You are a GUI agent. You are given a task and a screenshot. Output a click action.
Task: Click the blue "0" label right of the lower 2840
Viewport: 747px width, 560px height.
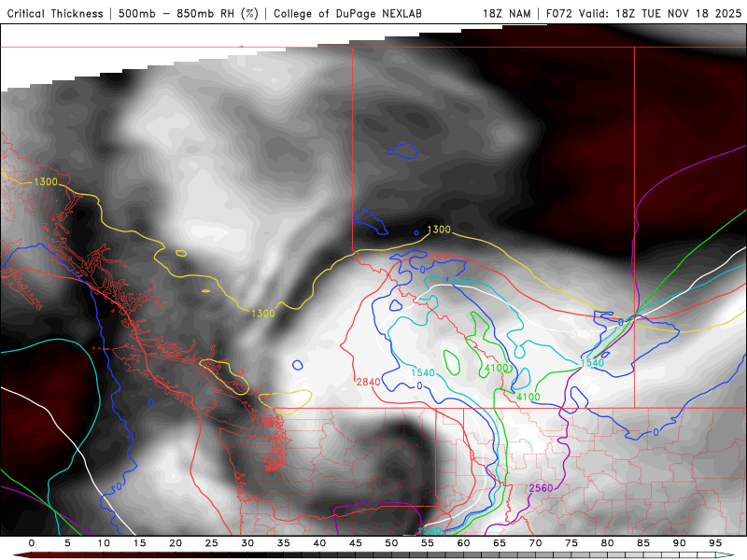coord(419,385)
